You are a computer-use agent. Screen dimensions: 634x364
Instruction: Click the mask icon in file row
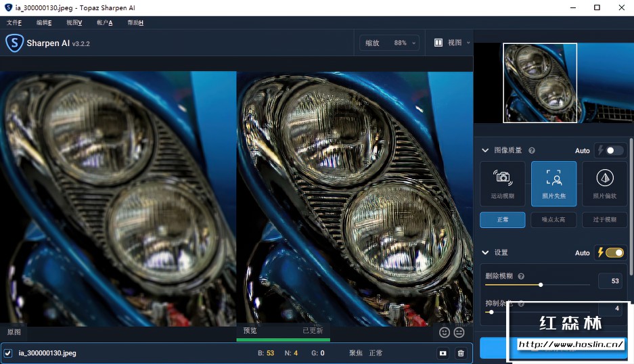coord(443,353)
